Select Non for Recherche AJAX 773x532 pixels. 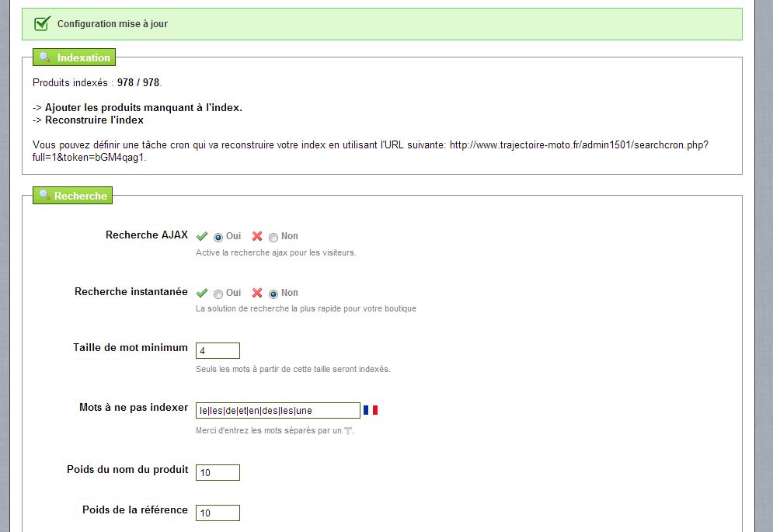tap(273, 237)
